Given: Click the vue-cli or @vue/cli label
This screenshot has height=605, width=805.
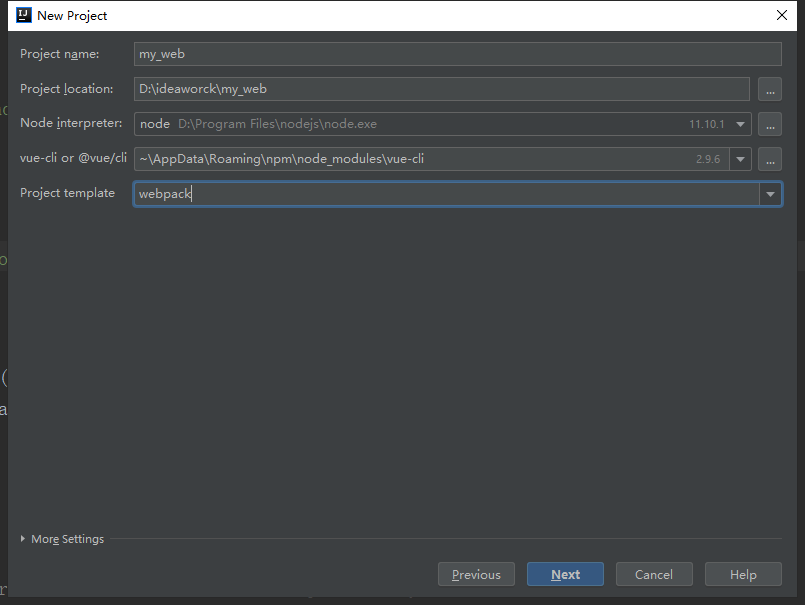Looking at the screenshot, I should (x=73, y=158).
